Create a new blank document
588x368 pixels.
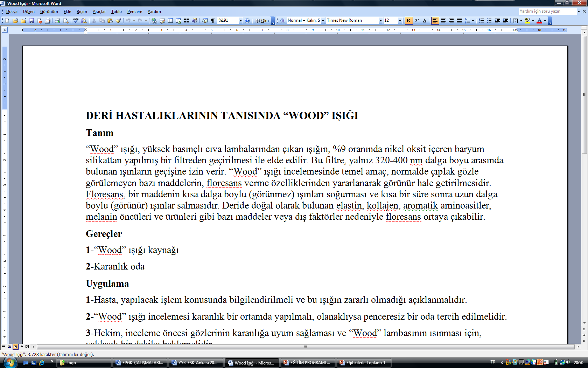[7, 21]
